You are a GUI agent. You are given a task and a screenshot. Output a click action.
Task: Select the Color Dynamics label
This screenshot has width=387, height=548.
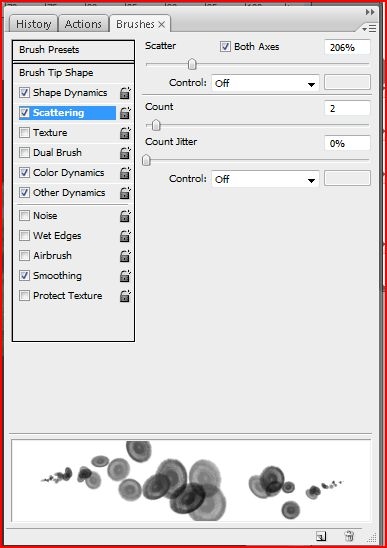click(x=69, y=173)
